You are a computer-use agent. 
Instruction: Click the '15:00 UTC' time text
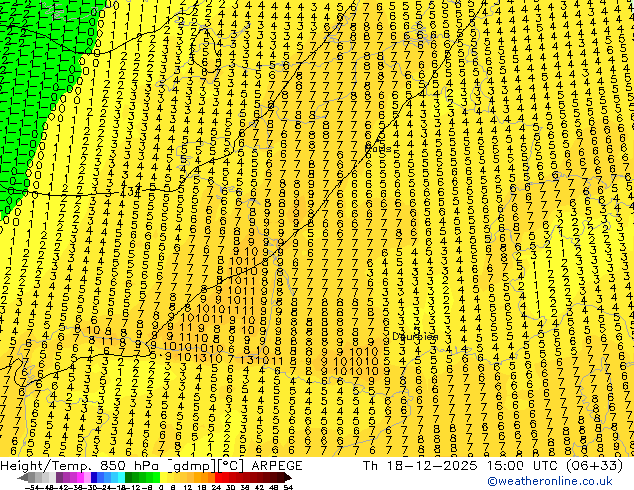pyautogui.click(x=523, y=465)
